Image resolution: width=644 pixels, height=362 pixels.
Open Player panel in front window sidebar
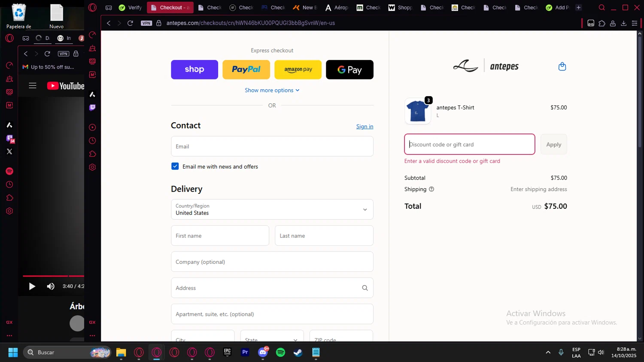click(x=92, y=127)
